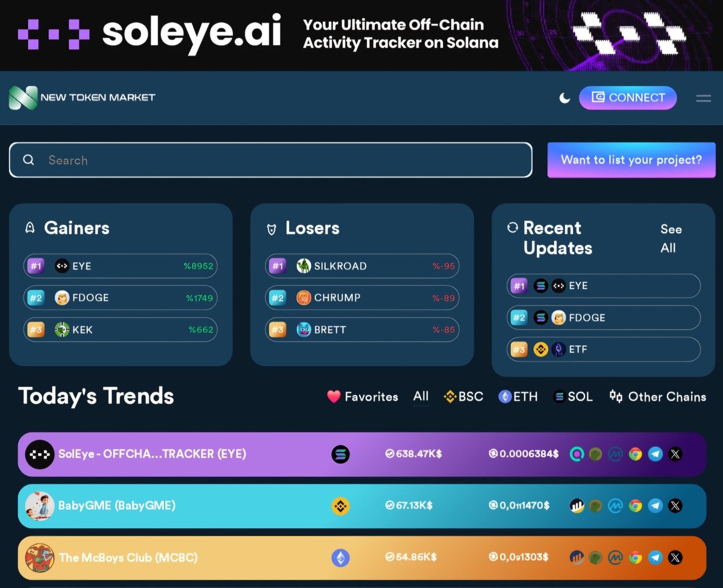Image resolution: width=723 pixels, height=588 pixels.
Task: Open the SolEye - OFFCHA...TRACKER (EYE) row
Action: (x=362, y=454)
